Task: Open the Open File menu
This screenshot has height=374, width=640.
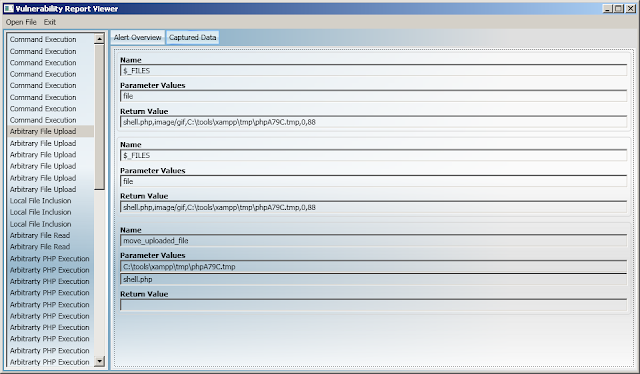Action: 21,22
